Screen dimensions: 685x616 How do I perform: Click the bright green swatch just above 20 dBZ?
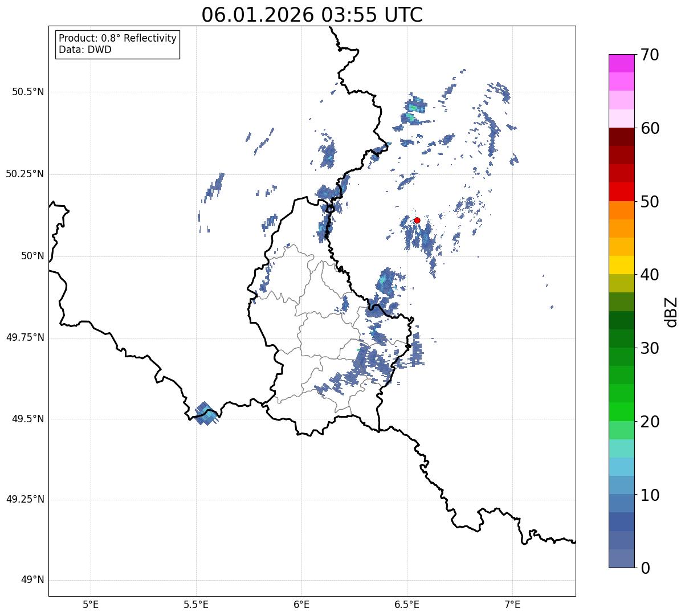[621, 412]
